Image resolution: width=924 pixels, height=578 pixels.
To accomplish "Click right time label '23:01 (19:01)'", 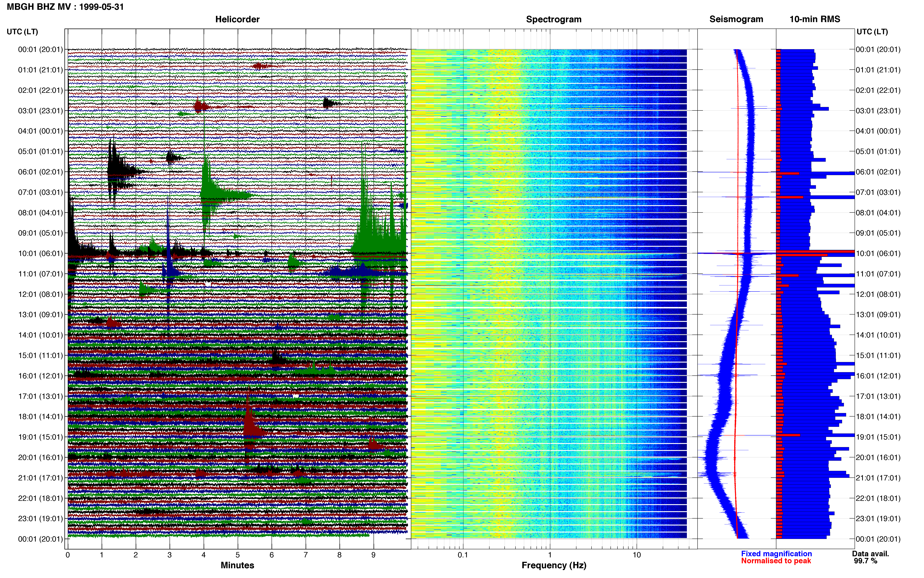I will click(x=878, y=518).
